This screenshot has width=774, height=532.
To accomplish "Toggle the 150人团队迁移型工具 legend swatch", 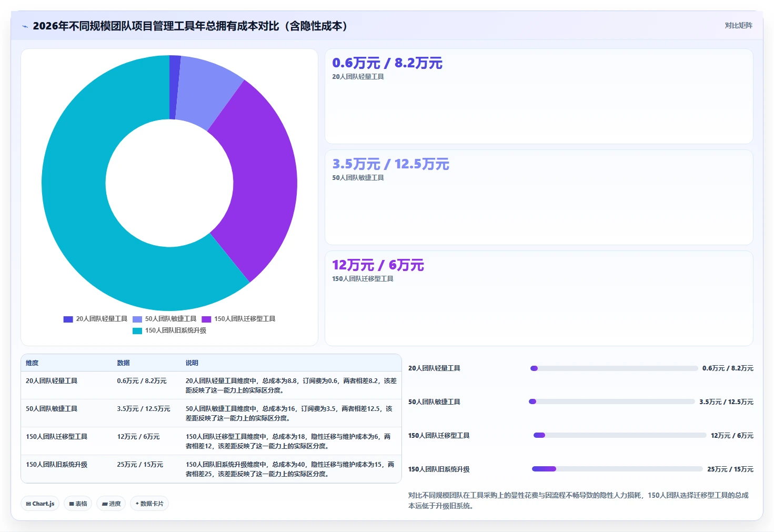I will pos(206,319).
